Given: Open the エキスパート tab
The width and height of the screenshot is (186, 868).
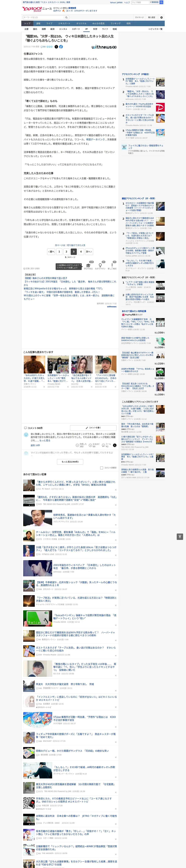Looking at the screenshot, I should (x=64, y=24).
